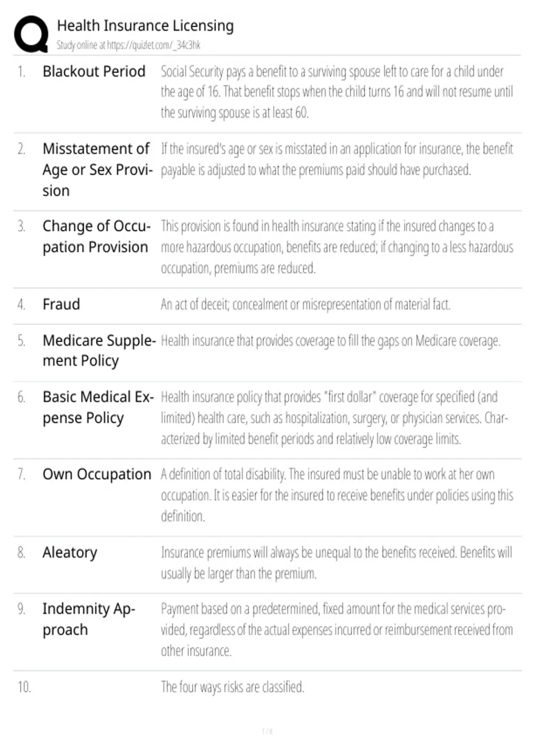The image size is (534, 756).
Task: Select the Fraud term
Action: [x=61, y=304]
